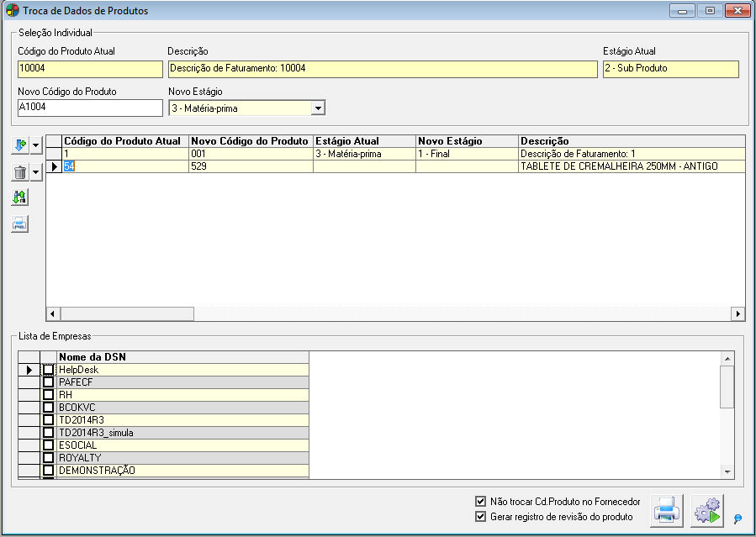Expand the arrow next to the trash icon
This screenshot has height=537, width=756.
click(x=36, y=174)
